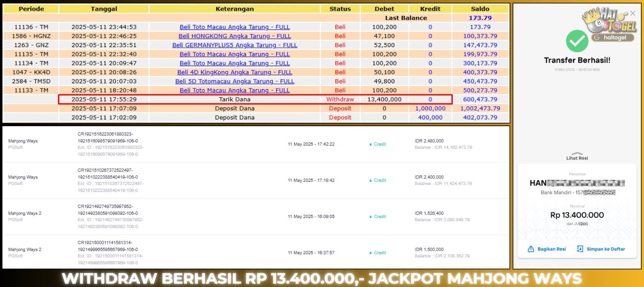This screenshot has width=644, height=287.
Task: Click the amount IDR 1,526,400
Action: pyautogui.click(x=429, y=213)
